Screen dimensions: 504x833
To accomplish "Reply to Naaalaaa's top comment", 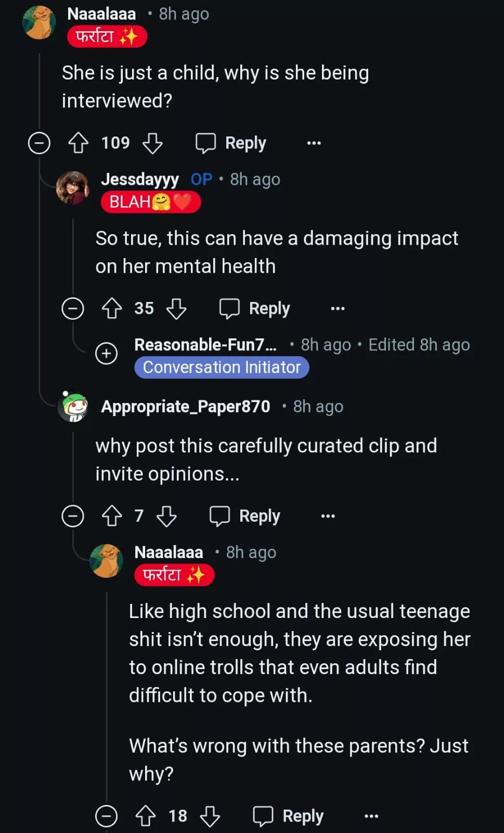I will coord(231,143).
